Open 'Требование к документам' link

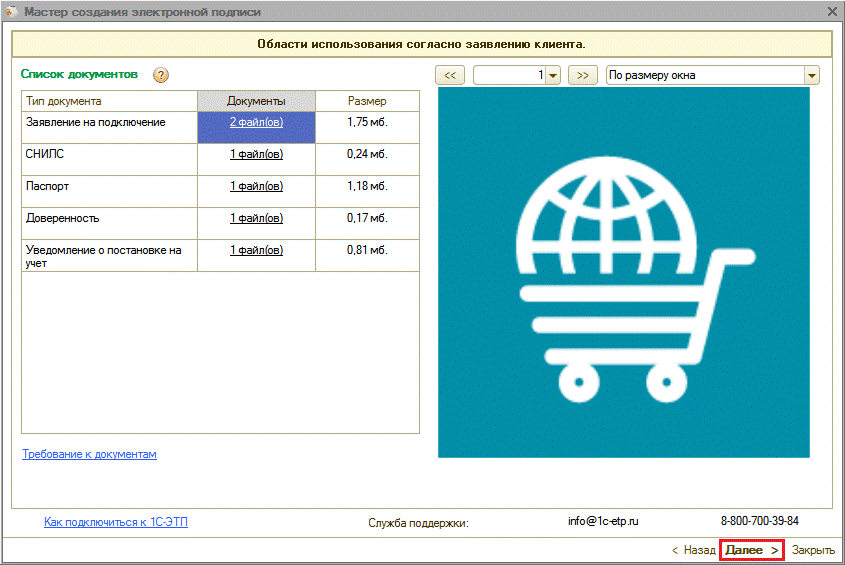point(89,454)
